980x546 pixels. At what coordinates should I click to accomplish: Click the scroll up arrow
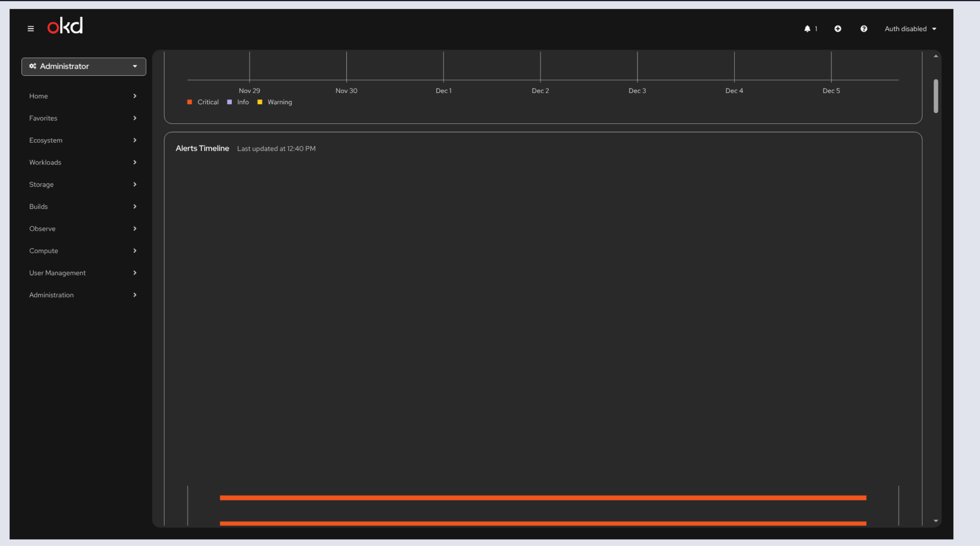936,56
